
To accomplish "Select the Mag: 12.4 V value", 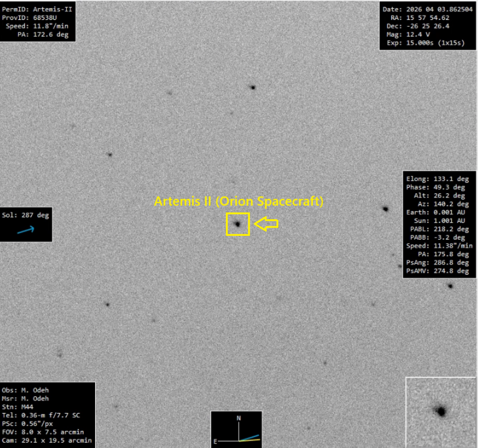I will coord(408,34).
